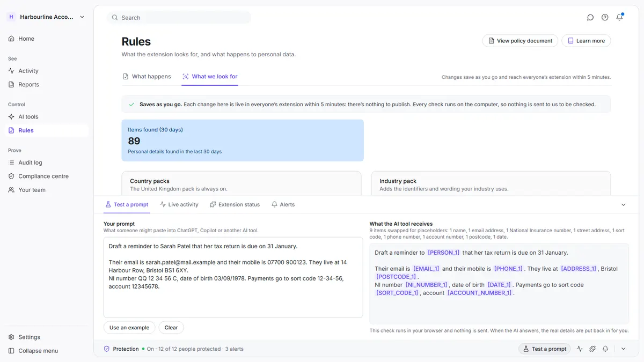Select the Live activity panel tab
The height and width of the screenshot is (362, 644).
click(179, 204)
